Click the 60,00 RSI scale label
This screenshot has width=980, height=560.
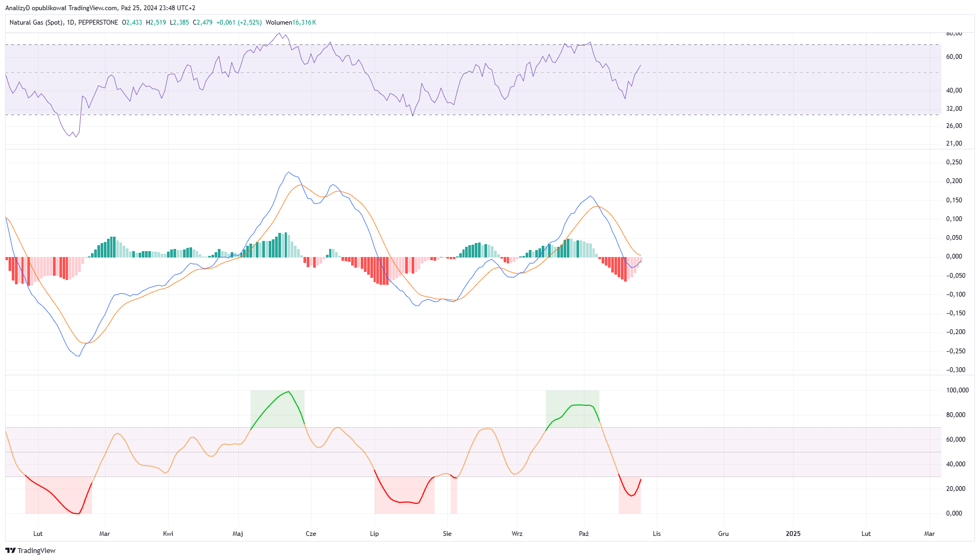click(954, 57)
